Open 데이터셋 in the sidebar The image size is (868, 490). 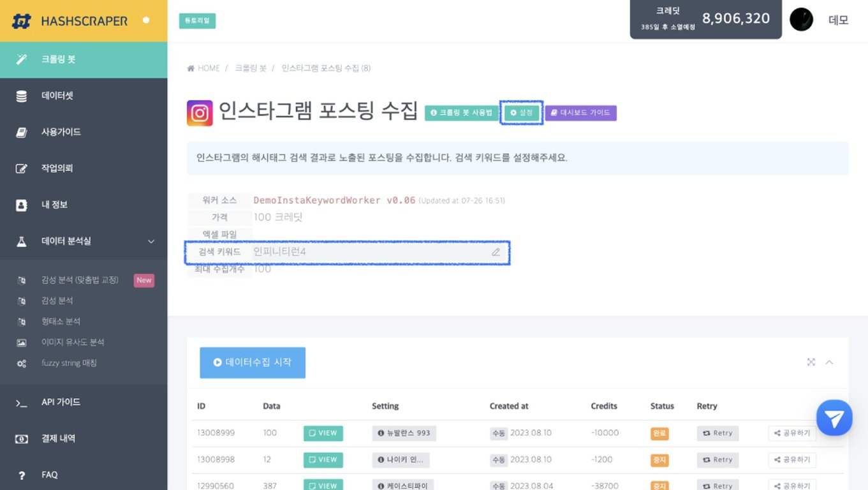tap(84, 96)
